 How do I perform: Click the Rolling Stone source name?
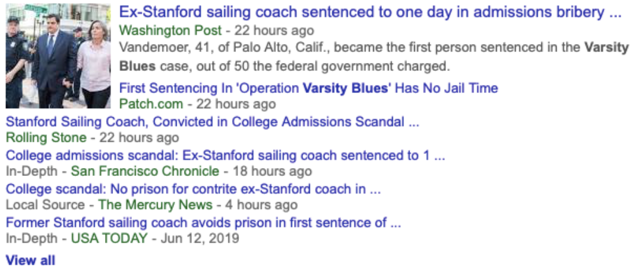point(46,137)
